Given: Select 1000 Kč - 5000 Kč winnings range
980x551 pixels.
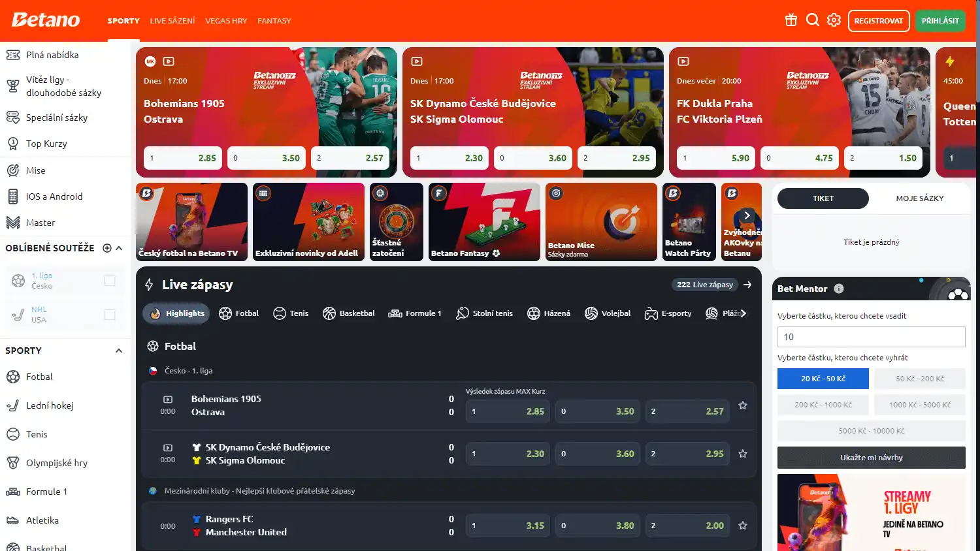Looking at the screenshot, I should pos(920,405).
